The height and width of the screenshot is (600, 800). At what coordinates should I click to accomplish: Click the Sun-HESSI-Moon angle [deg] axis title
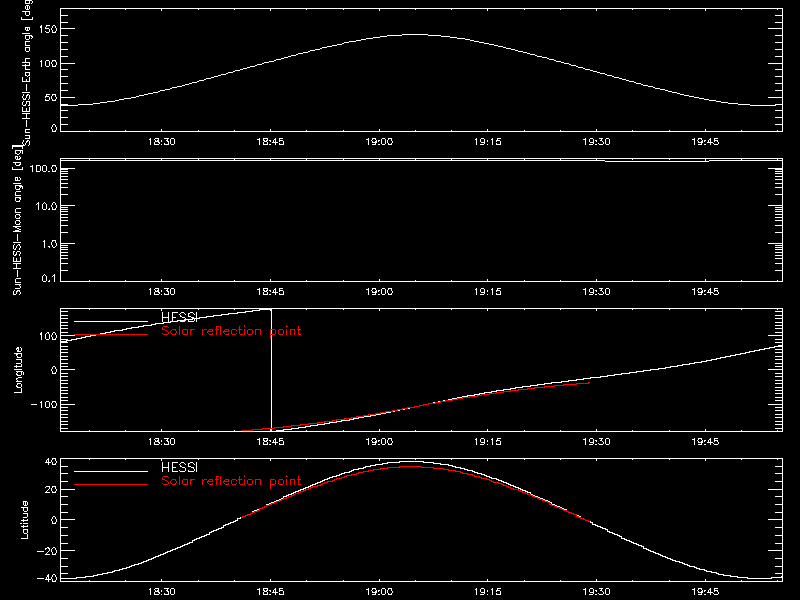tap(17, 220)
